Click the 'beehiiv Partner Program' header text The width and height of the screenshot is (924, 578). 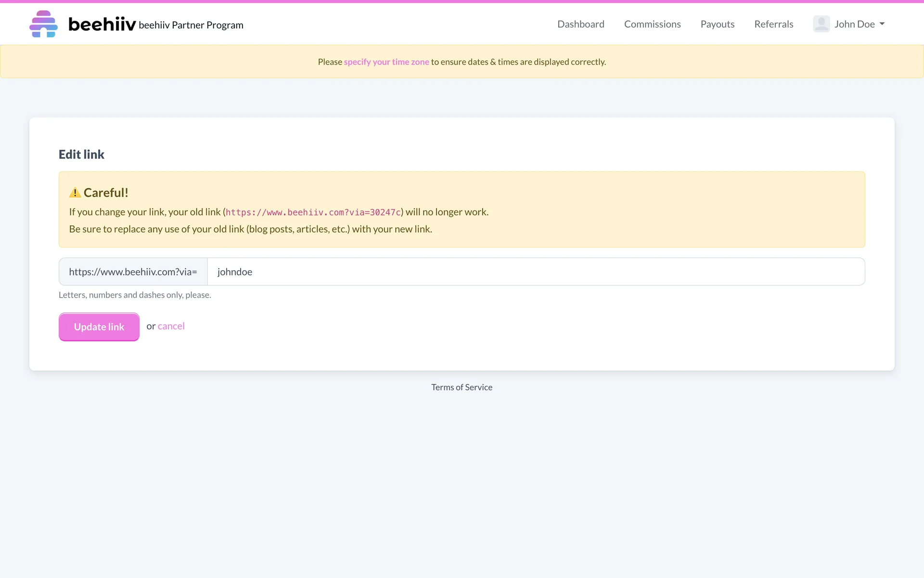point(191,25)
